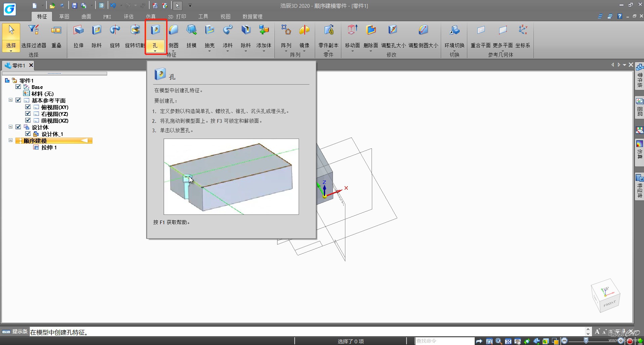The width and height of the screenshot is (644, 345).
Task: Open the 选择过滤器 selection filter
Action: click(34, 36)
